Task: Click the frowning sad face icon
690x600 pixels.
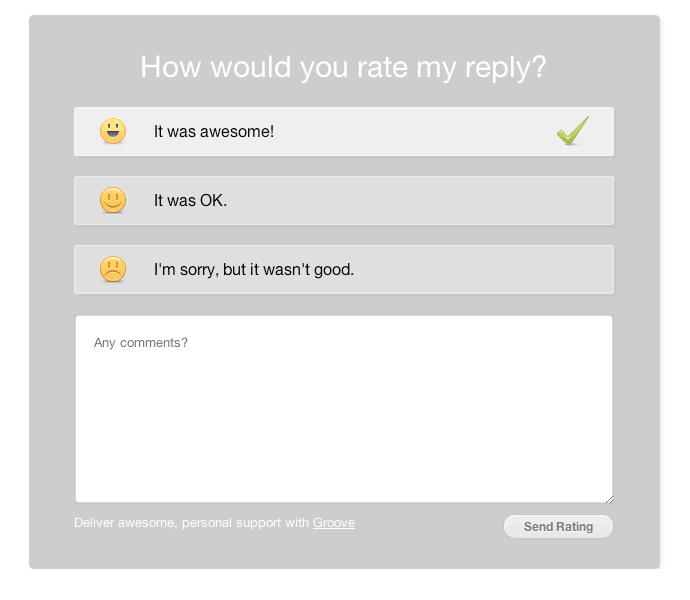Action: [x=113, y=269]
